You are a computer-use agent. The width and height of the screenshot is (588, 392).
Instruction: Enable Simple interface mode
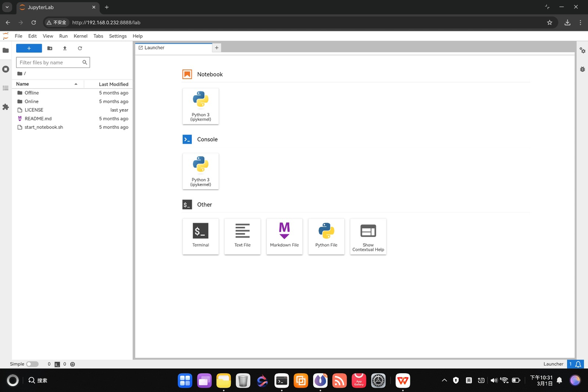(32, 364)
